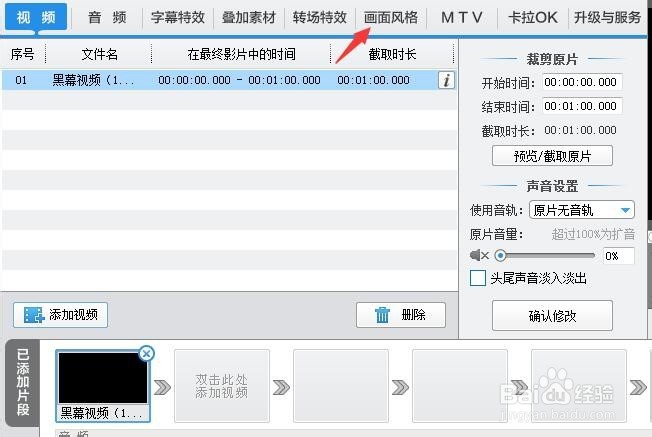Click the mute speaker icon
This screenshot has width=652, height=437.
[479, 255]
